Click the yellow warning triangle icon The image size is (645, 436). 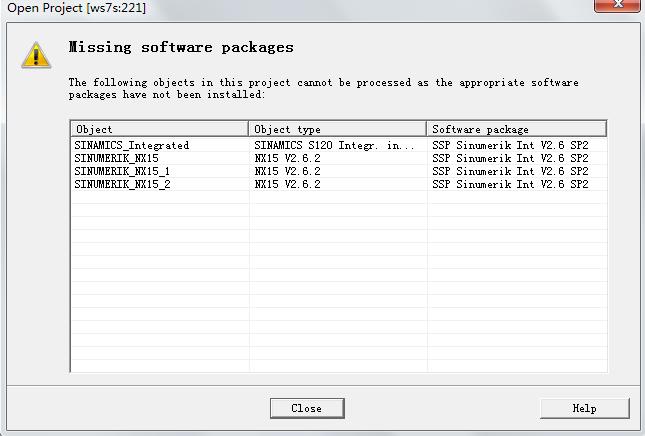click(35, 55)
